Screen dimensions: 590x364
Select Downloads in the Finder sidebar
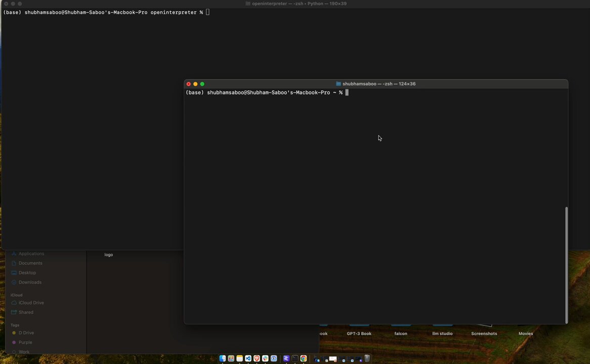click(x=30, y=282)
